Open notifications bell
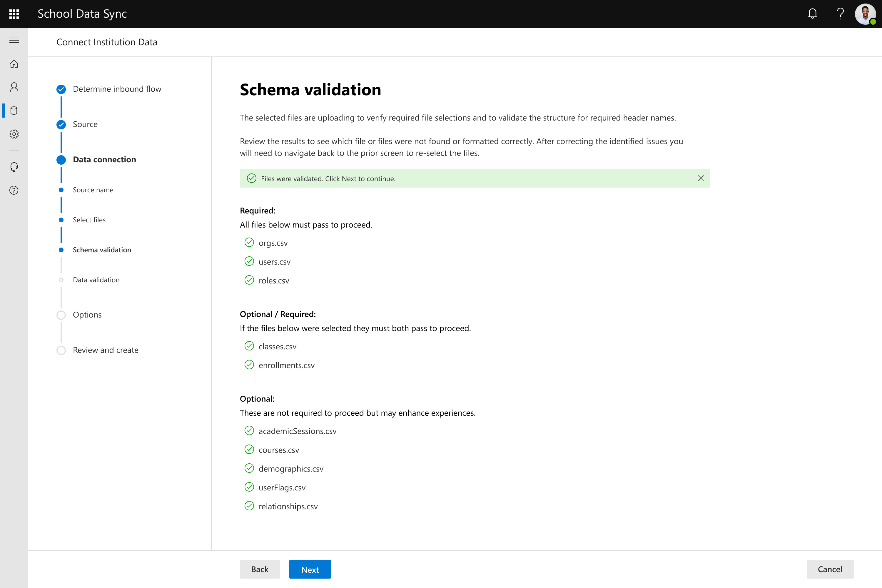The height and width of the screenshot is (588, 882). point(812,14)
